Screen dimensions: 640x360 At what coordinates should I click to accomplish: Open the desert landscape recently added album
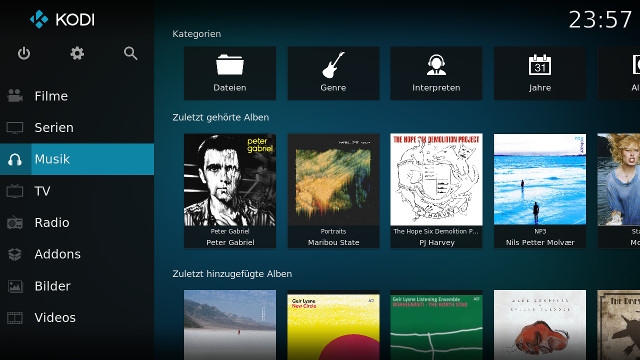(230, 325)
